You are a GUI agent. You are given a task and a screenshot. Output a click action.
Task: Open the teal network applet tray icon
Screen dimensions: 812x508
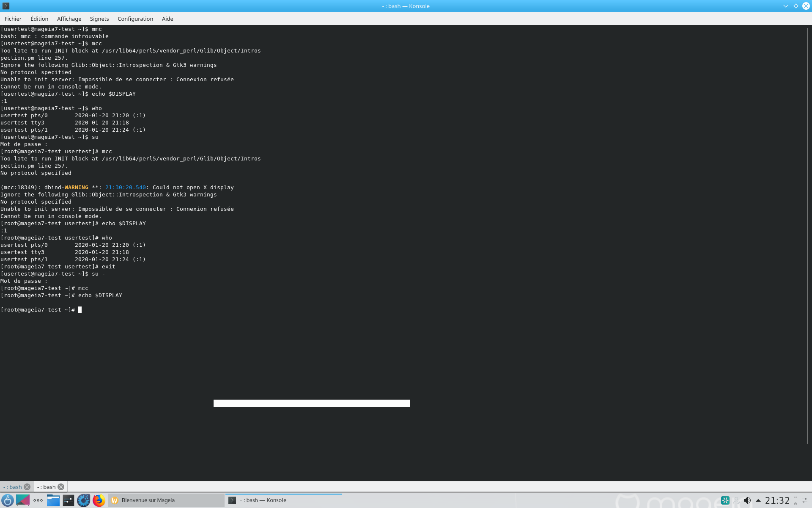tap(725, 500)
